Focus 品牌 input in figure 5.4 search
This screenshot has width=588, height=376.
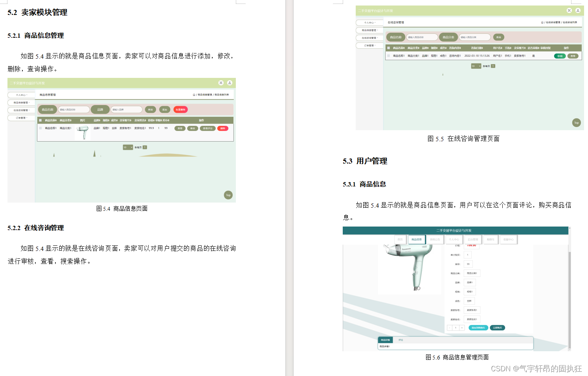click(127, 110)
